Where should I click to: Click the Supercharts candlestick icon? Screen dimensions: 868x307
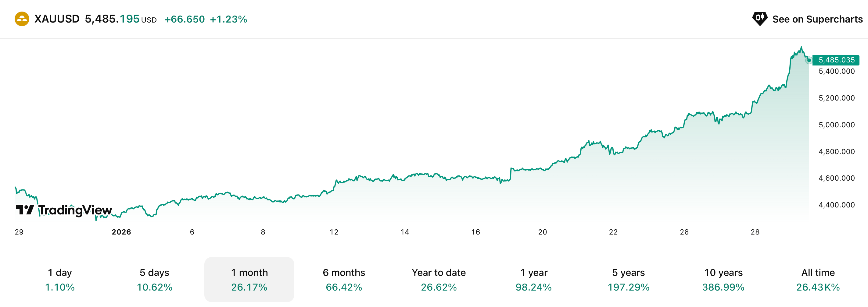(759, 19)
